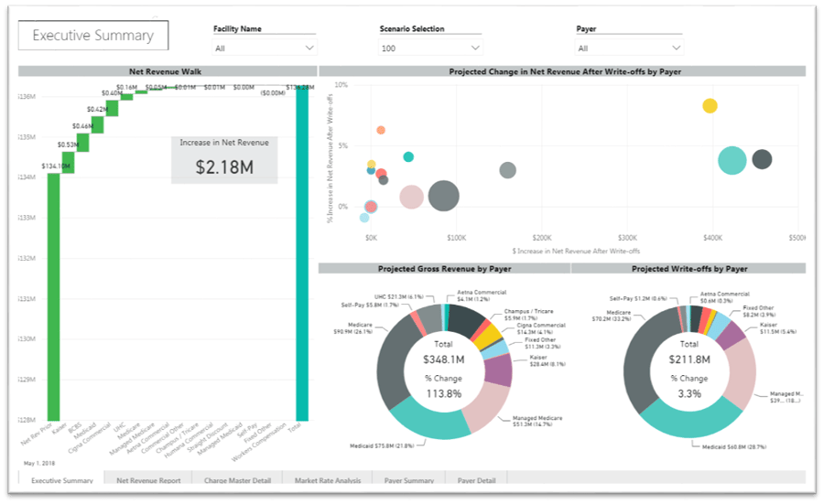The width and height of the screenshot is (824, 504).
Task: Open the Payer Detail tab
Action: click(x=476, y=479)
